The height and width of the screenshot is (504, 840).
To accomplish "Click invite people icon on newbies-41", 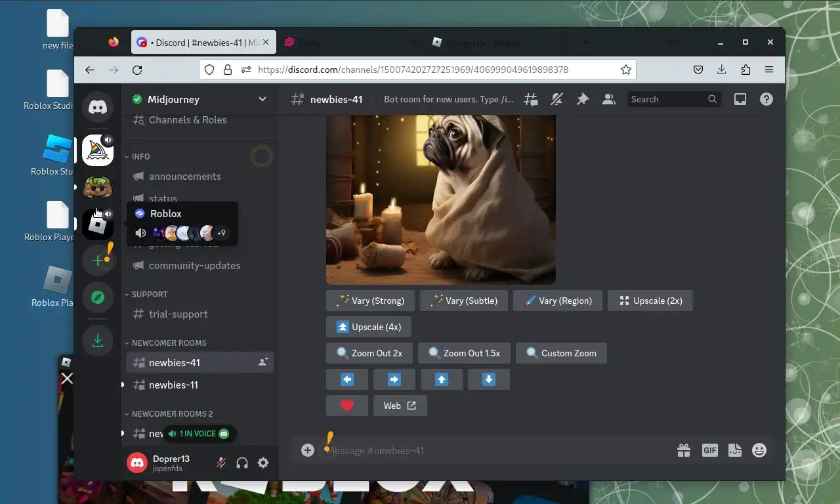I will pos(263,362).
